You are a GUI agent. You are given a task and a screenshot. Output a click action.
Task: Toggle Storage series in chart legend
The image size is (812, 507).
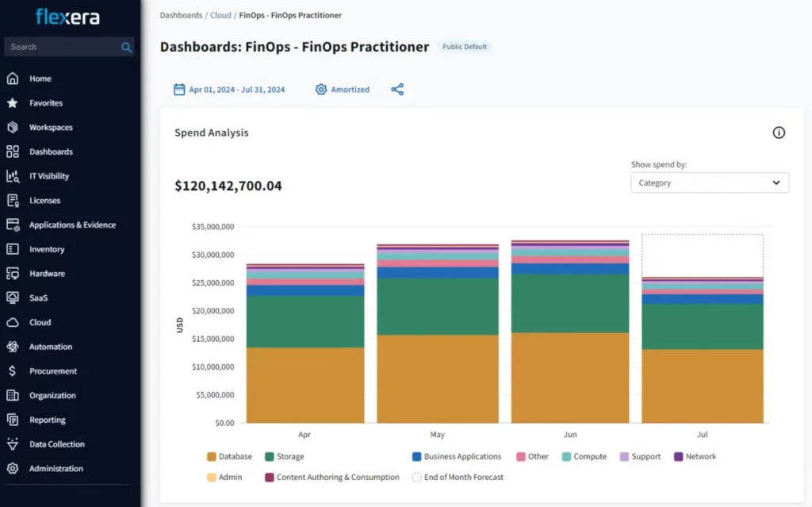click(x=284, y=457)
